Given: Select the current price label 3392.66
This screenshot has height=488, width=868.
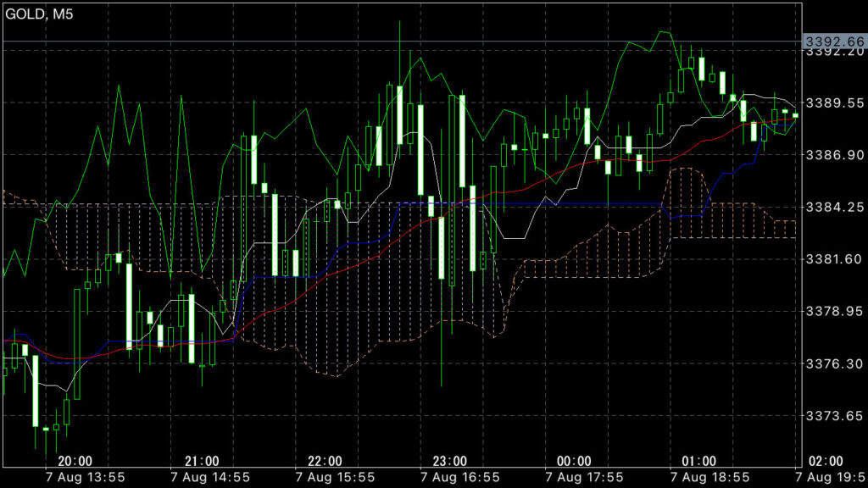Looking at the screenshot, I should click(834, 41).
